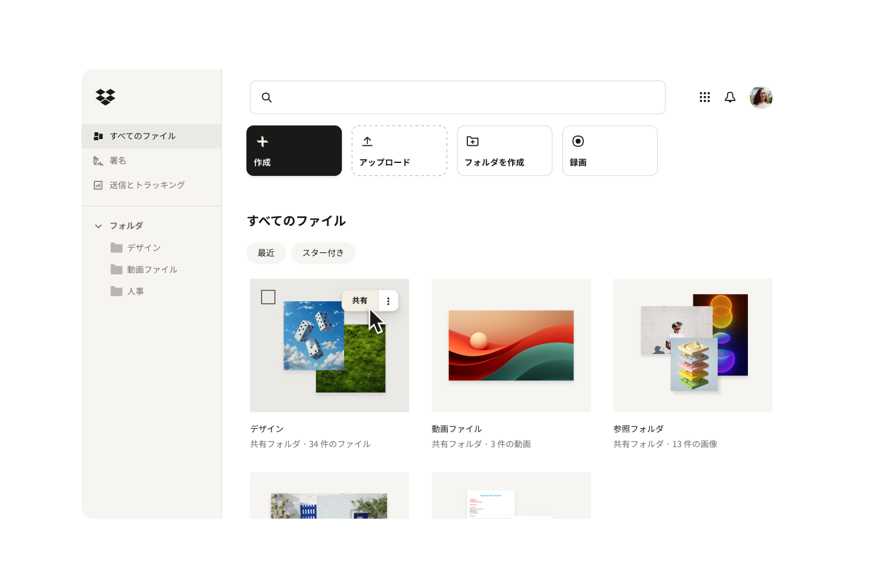
Task: Open the 参照フォルダ thumbnail
Action: [692, 345]
